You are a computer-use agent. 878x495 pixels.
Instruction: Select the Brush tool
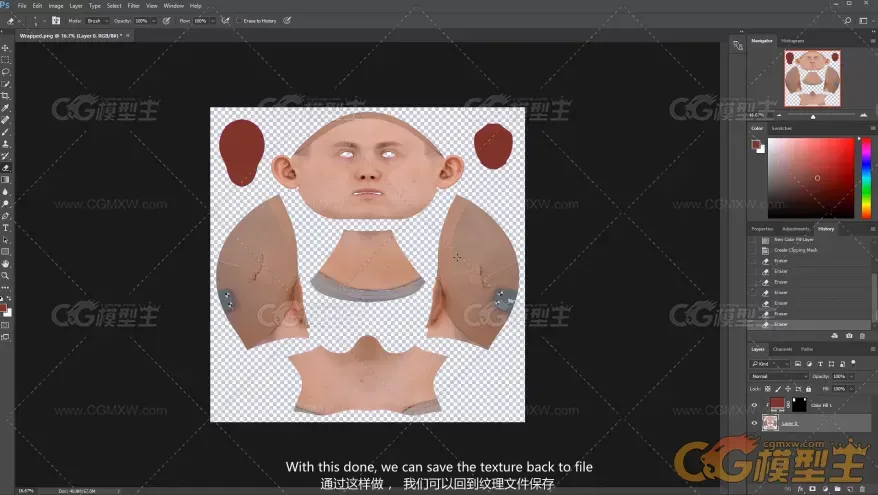click(x=6, y=132)
